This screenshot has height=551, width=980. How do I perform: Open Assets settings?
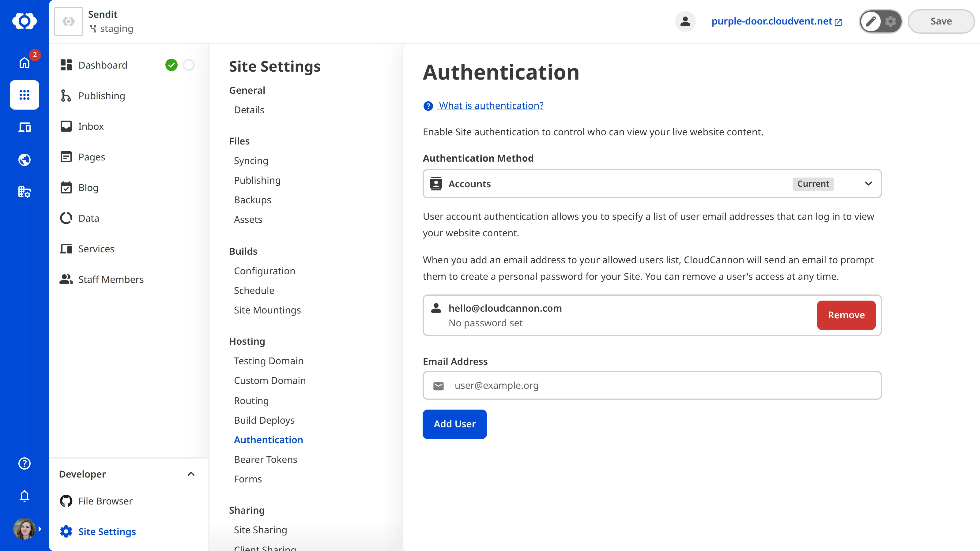(248, 219)
